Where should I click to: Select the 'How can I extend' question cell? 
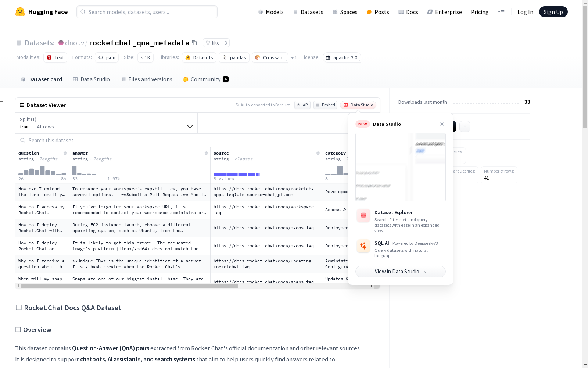coord(42,192)
